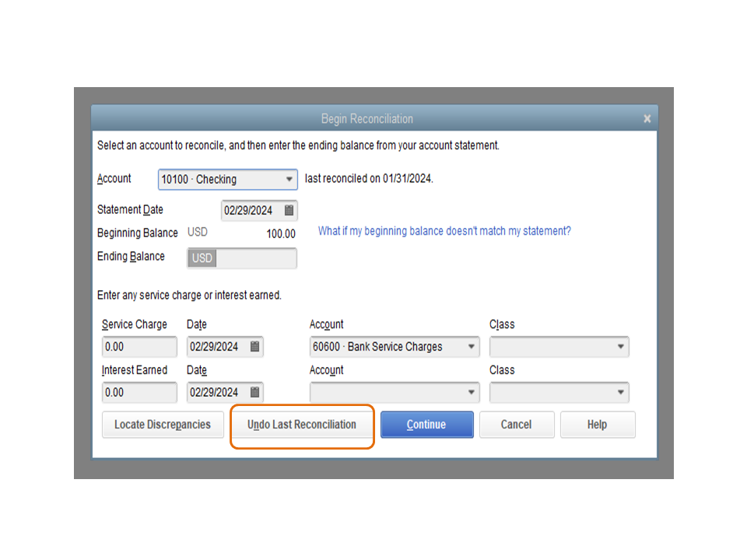747x560 pixels.
Task: Open the beginning balance mismatch help link
Action: tap(444, 231)
